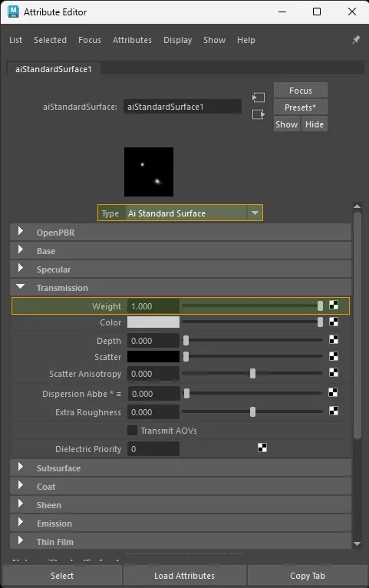Click the Load Attributes button
Image resolution: width=369 pixels, height=588 pixels.
pyautogui.click(x=184, y=576)
